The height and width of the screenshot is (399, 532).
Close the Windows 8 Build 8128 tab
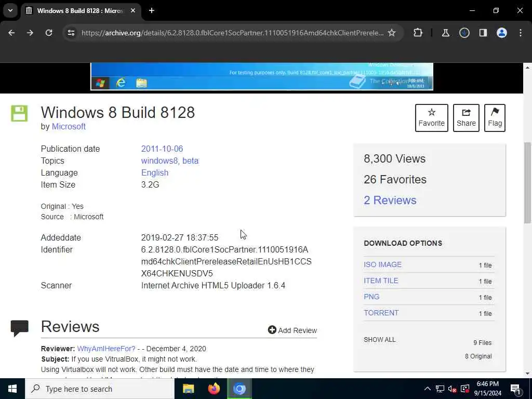coord(133,10)
